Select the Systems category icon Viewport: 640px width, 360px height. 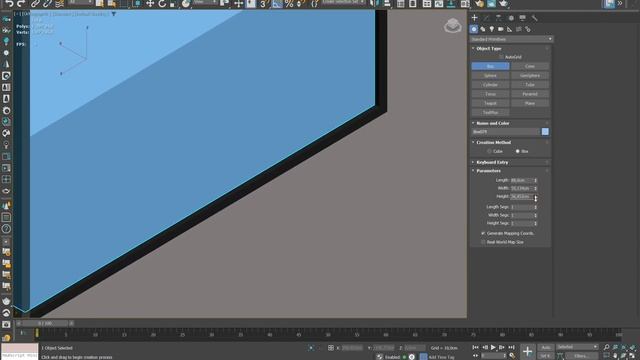(x=528, y=29)
